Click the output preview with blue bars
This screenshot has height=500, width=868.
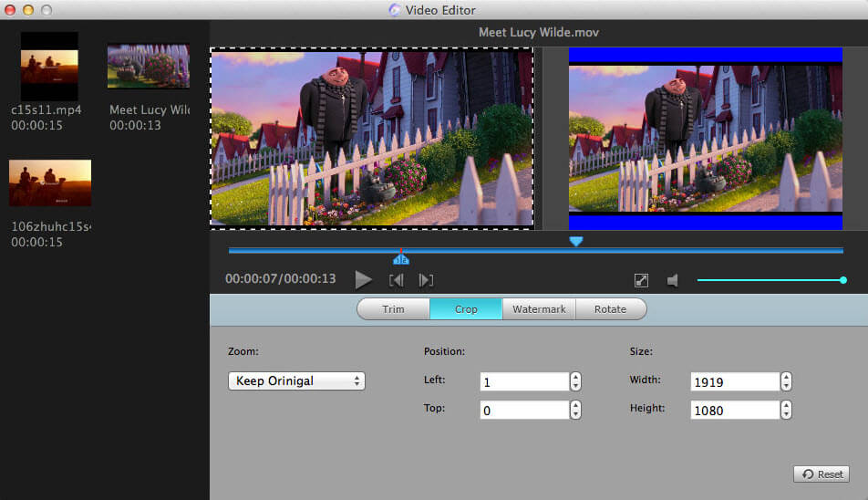tap(706, 139)
